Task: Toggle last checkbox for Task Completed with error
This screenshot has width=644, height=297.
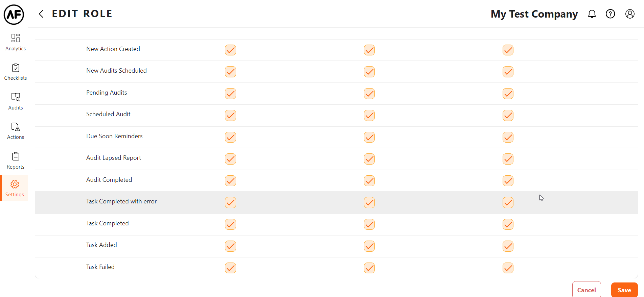Action: [x=508, y=202]
